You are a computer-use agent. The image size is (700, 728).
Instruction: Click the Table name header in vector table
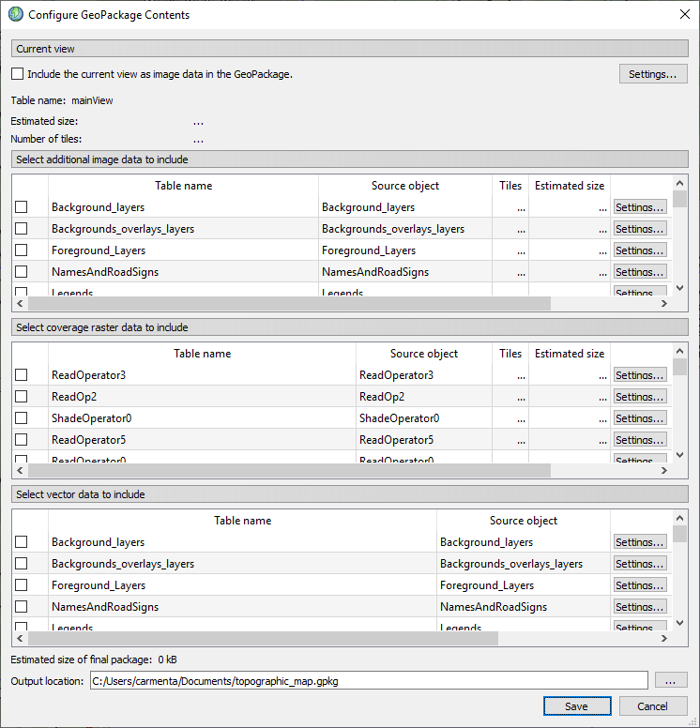coord(242,521)
